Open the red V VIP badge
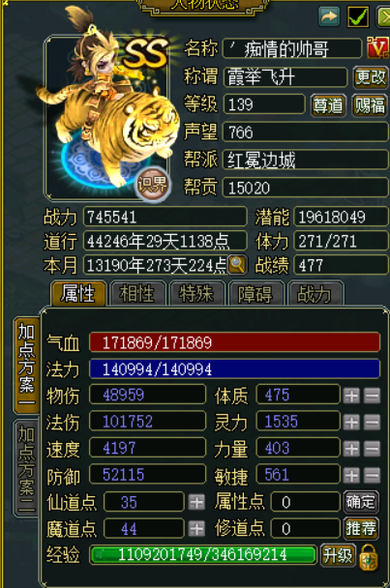The width and height of the screenshot is (390, 588). (x=378, y=47)
